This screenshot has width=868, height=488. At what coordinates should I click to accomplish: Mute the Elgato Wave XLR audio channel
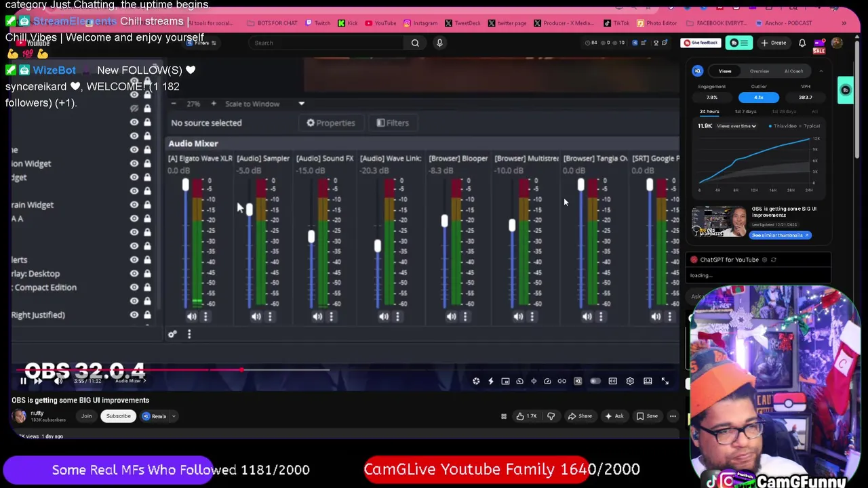191,317
